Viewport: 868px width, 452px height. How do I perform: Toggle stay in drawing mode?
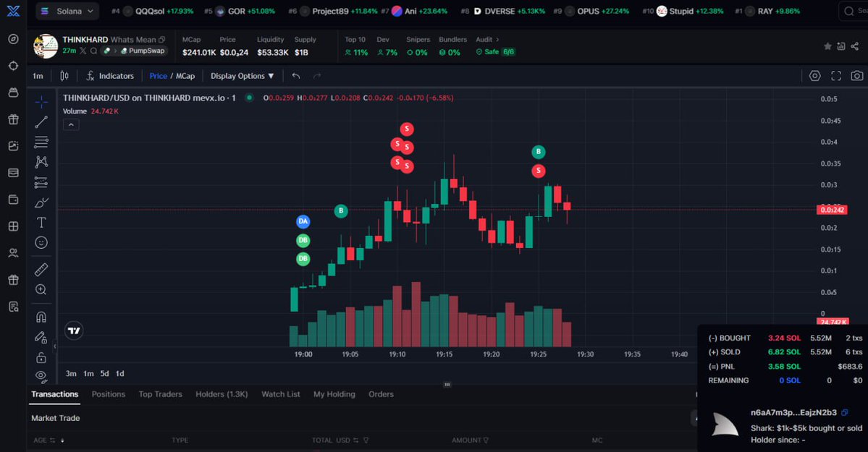(x=41, y=337)
